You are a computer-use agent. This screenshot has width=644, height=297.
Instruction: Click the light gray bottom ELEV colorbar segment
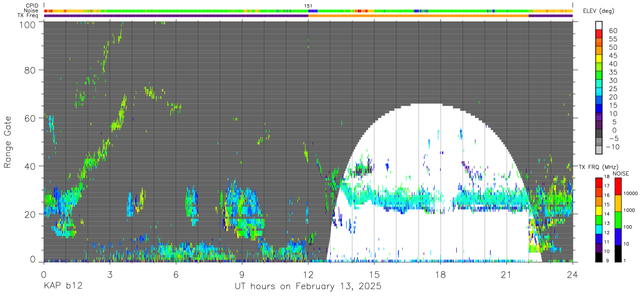tap(599, 150)
